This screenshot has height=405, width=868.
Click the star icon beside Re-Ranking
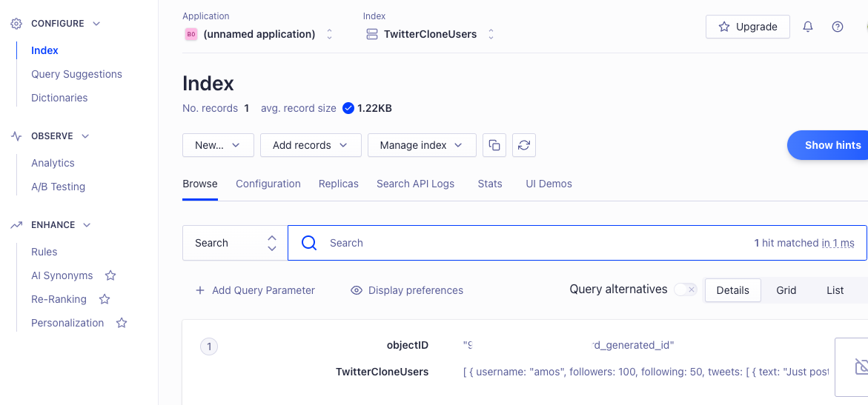[105, 299]
